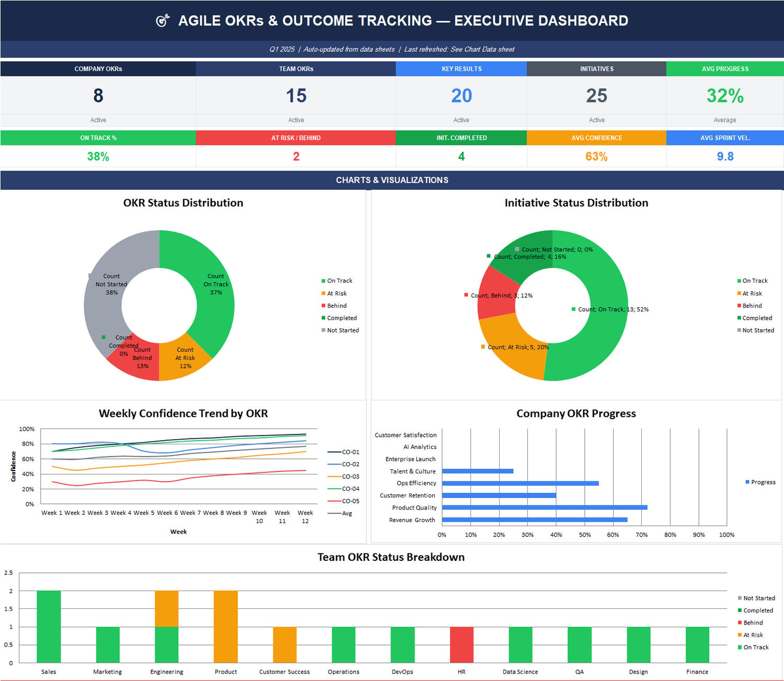This screenshot has width=784, height=681.
Task: Select the Completed 4; 16% slice label
Action: tap(526, 257)
